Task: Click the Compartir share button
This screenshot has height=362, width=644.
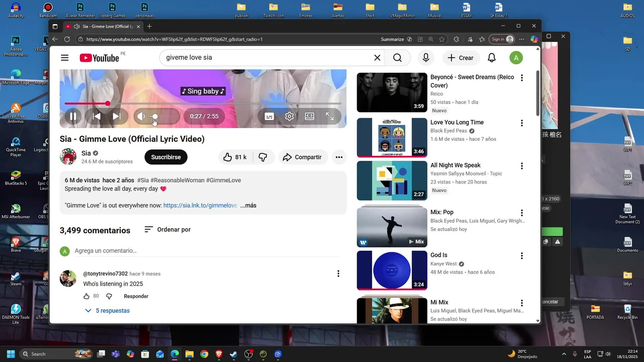Action: (302, 157)
